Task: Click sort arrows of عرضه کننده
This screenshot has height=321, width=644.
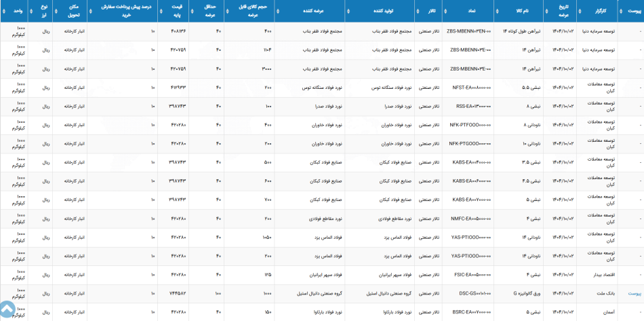Action: (x=279, y=12)
